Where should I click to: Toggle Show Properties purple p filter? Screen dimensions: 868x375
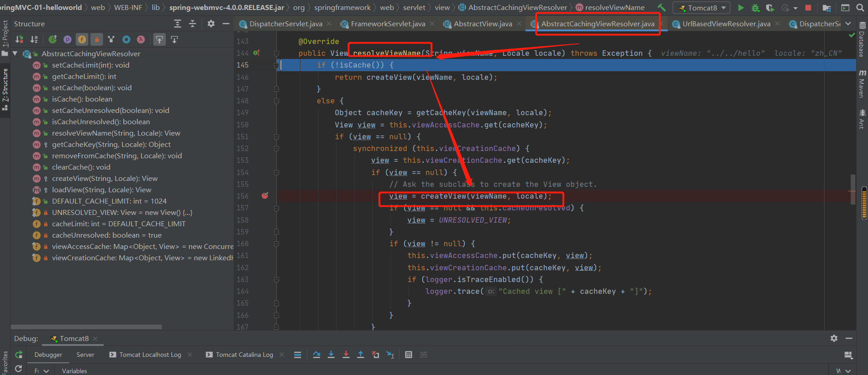[x=67, y=39]
